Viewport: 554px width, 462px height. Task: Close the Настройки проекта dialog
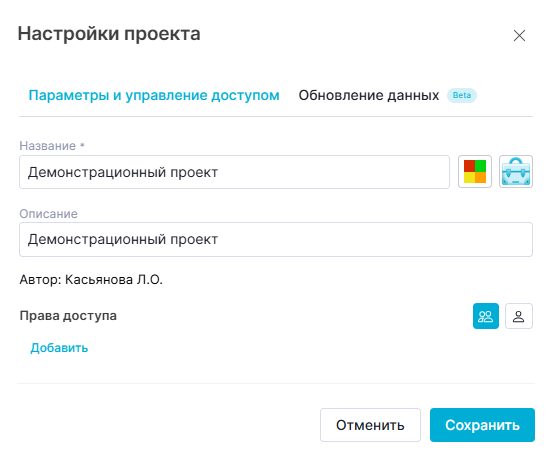tap(519, 36)
